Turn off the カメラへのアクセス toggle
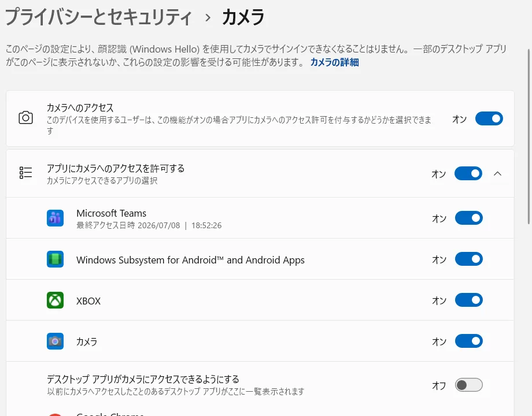 [489, 118]
